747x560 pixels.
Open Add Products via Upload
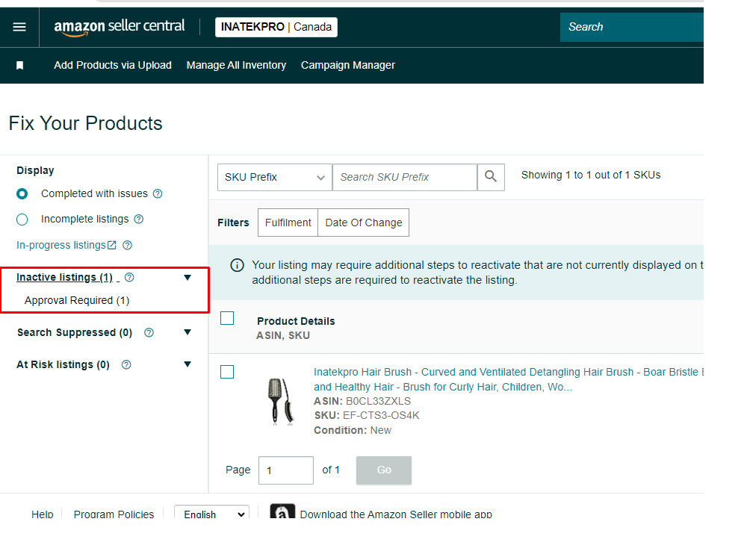(113, 65)
